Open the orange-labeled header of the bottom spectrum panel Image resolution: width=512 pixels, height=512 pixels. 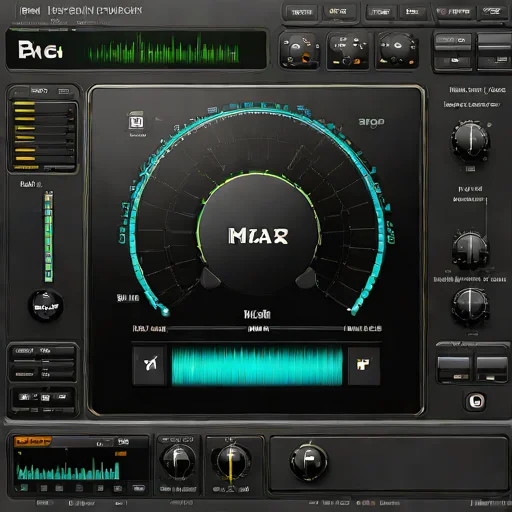[x=33, y=442]
